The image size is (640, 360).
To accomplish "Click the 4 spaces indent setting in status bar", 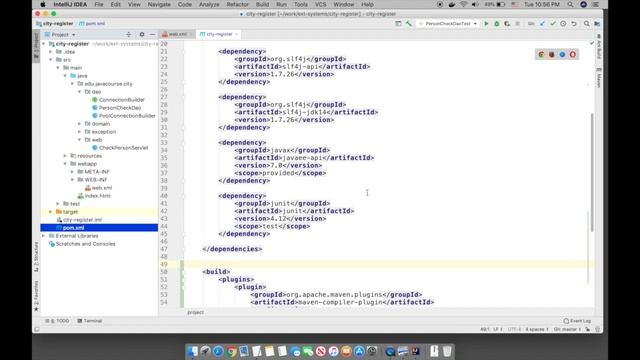I will click(x=536, y=329).
